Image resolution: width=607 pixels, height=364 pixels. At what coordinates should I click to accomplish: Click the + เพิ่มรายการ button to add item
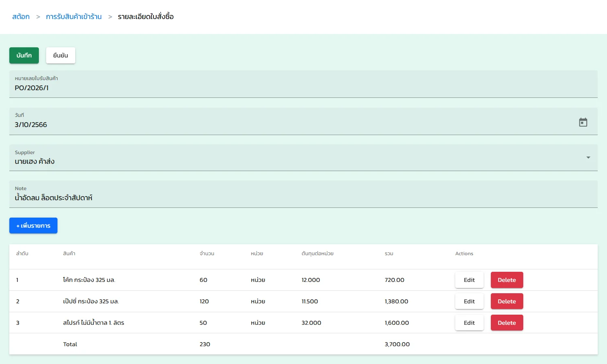click(33, 225)
